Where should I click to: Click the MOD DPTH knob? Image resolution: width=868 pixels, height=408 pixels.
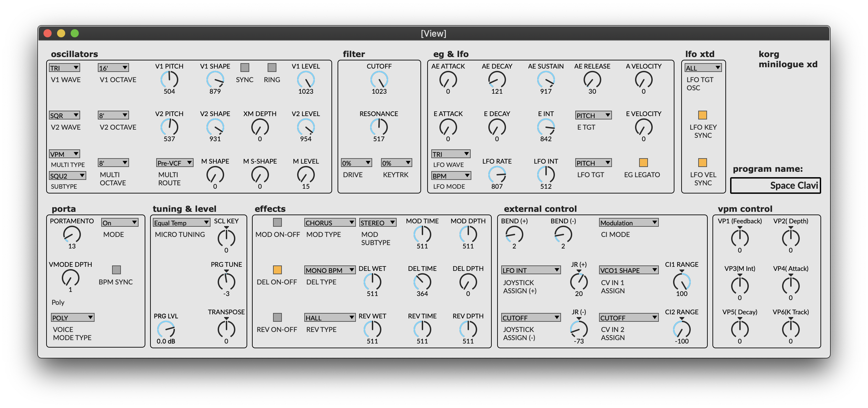tap(468, 235)
